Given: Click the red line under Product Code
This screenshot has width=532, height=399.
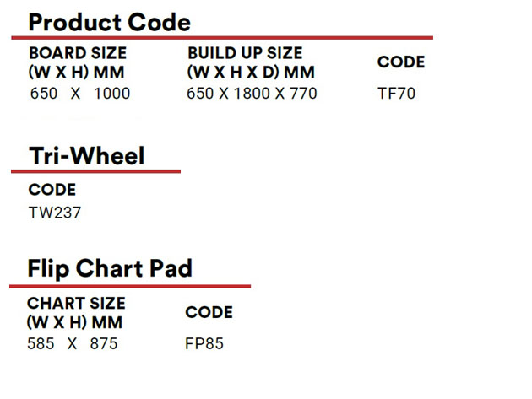Looking at the screenshot, I should [x=221, y=38].
